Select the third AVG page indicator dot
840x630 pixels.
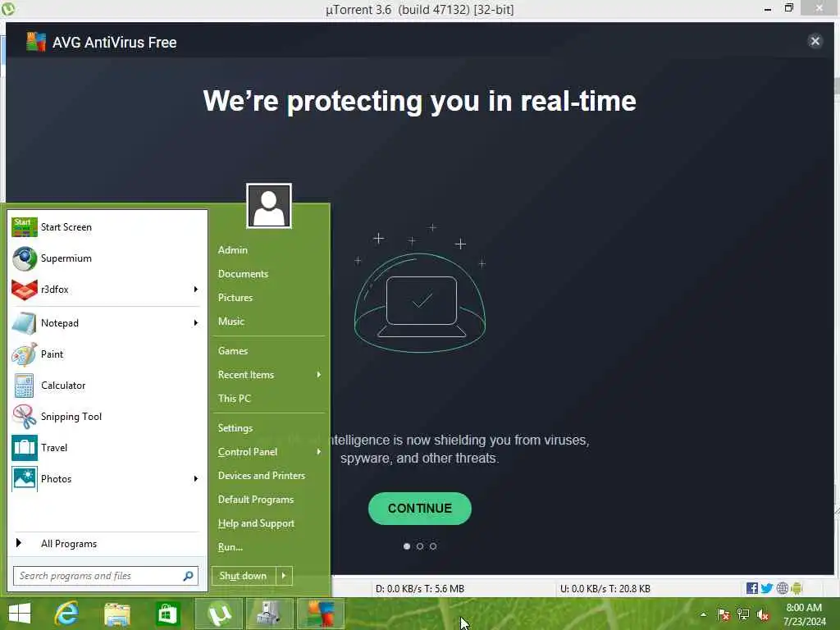(433, 546)
